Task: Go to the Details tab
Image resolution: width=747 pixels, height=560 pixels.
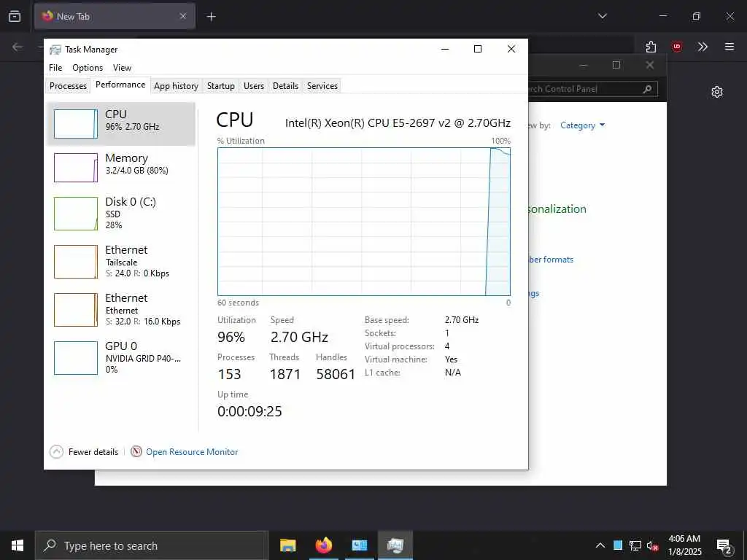Action: 285,86
